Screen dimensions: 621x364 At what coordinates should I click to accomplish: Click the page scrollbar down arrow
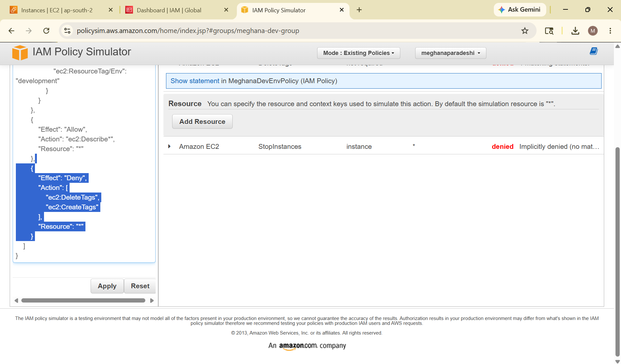click(617, 361)
